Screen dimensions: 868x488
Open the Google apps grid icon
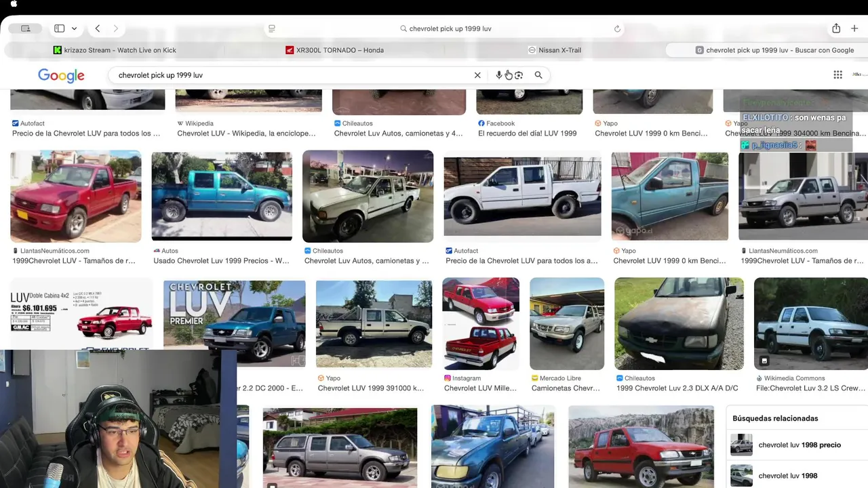[838, 75]
